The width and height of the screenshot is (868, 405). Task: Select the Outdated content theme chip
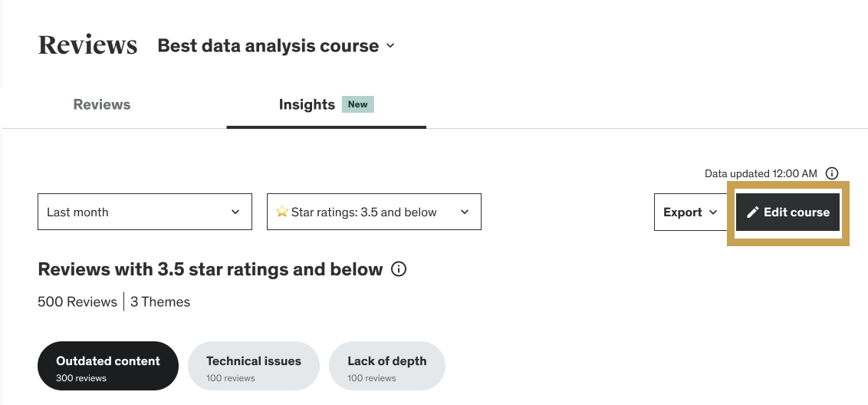click(108, 367)
